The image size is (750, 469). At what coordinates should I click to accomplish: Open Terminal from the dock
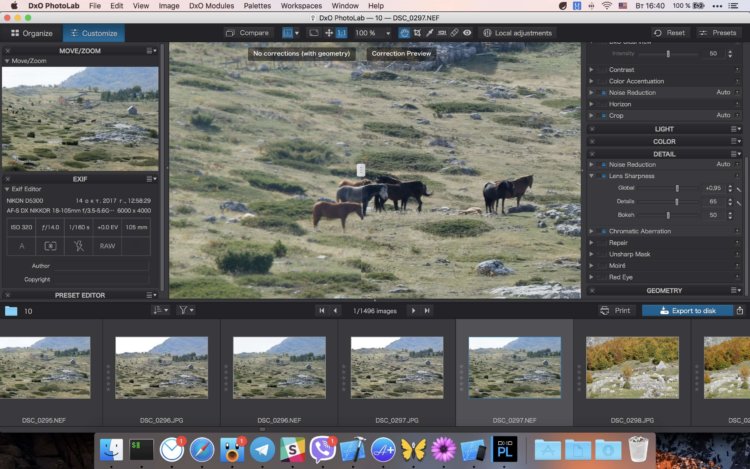[142, 449]
